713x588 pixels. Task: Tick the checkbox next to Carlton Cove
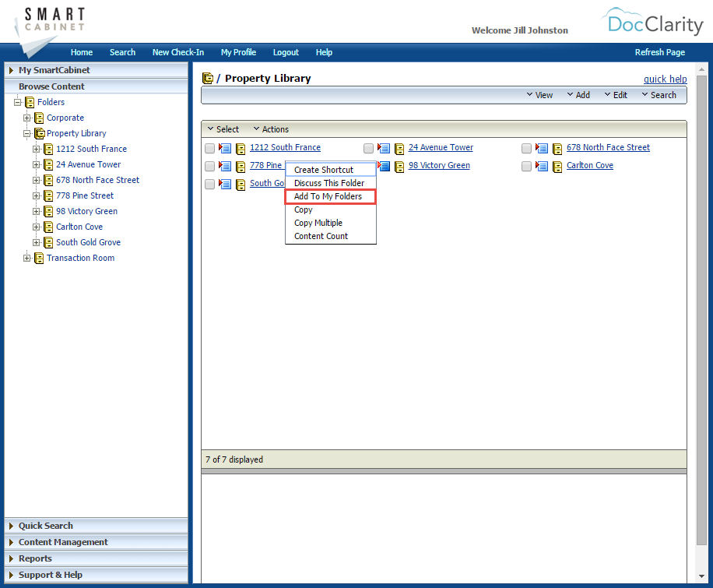point(526,166)
